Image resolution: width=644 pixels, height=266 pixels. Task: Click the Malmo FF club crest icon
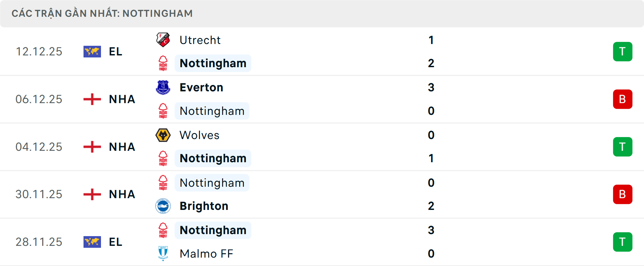(163, 253)
